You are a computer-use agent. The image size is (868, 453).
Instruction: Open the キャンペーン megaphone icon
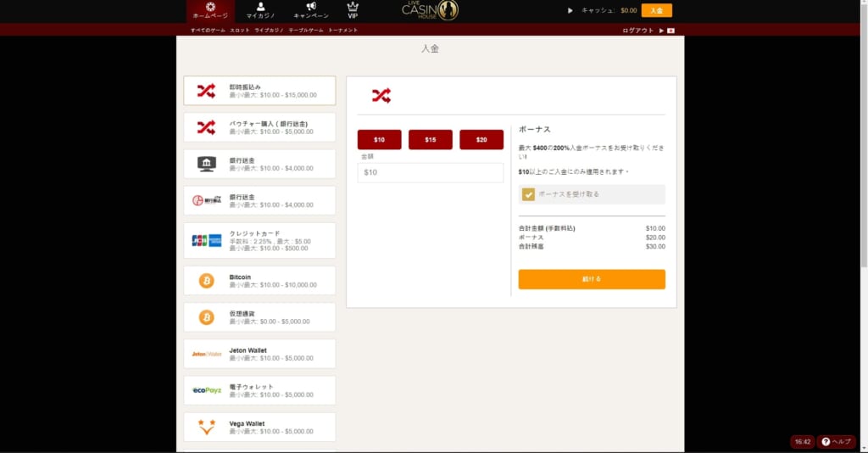coord(311,10)
